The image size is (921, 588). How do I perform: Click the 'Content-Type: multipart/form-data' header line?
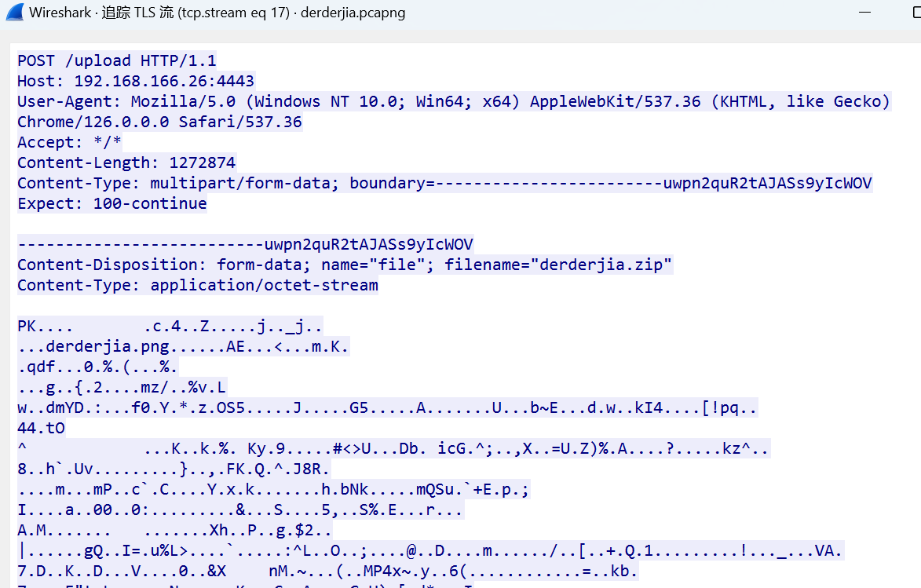pyautogui.click(x=444, y=183)
